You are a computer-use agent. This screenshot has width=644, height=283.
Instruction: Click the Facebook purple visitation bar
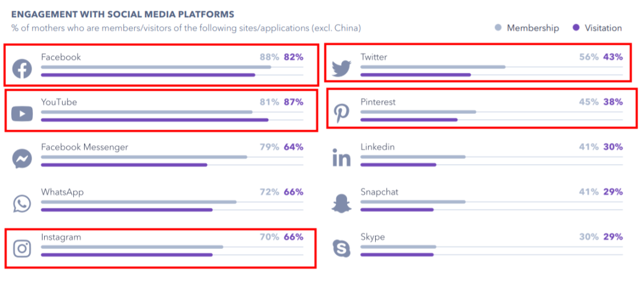coord(148,75)
